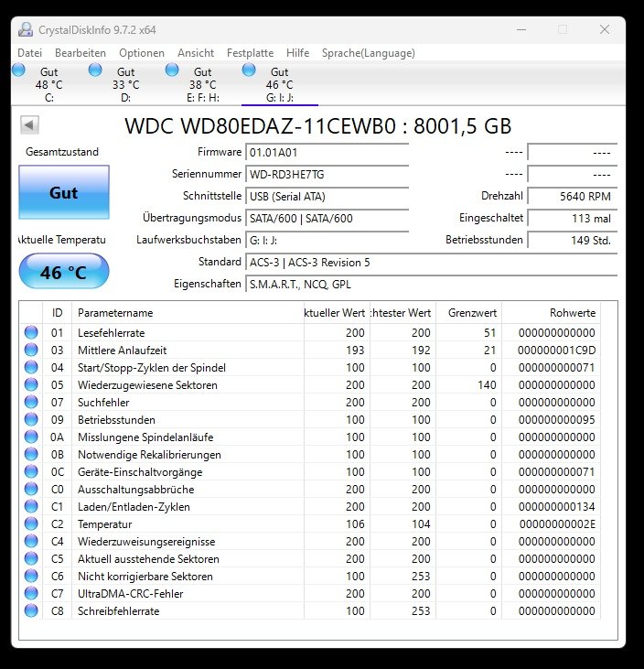Click the ID column header

click(x=57, y=313)
